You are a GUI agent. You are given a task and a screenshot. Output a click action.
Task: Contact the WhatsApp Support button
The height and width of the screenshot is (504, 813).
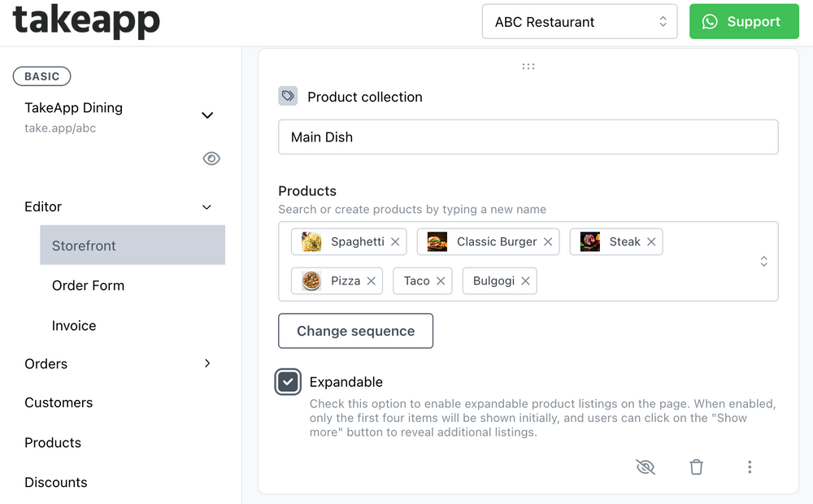[x=744, y=22]
